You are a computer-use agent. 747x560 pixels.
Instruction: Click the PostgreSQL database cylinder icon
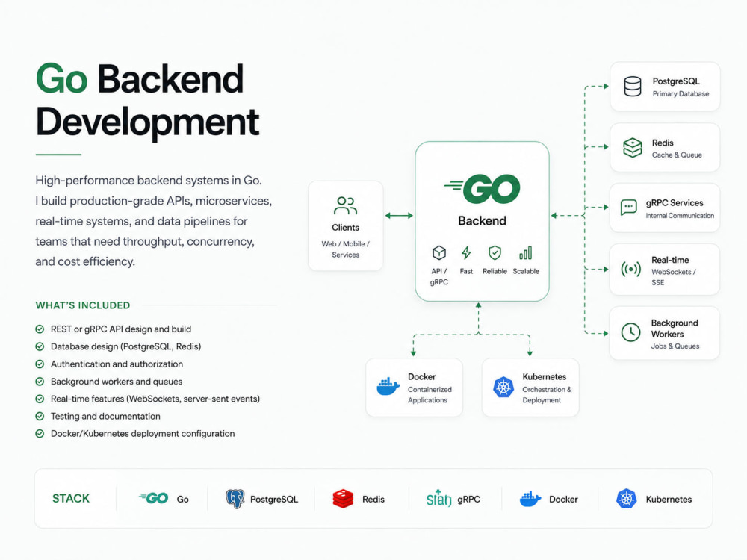pyautogui.click(x=632, y=87)
